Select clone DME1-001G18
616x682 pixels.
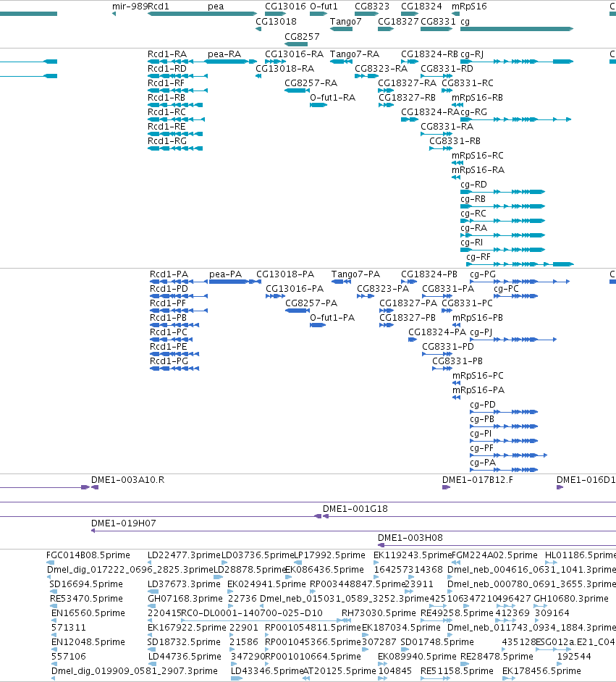click(355, 509)
